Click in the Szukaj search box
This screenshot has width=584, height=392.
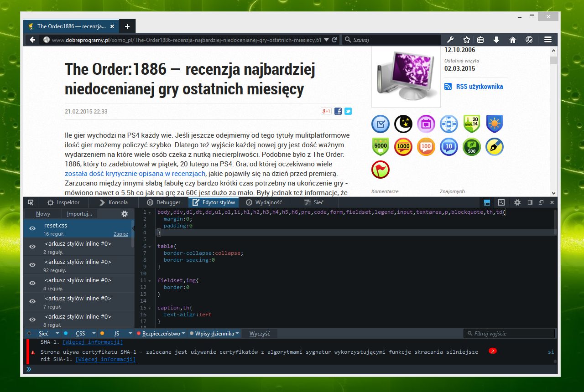(x=391, y=40)
